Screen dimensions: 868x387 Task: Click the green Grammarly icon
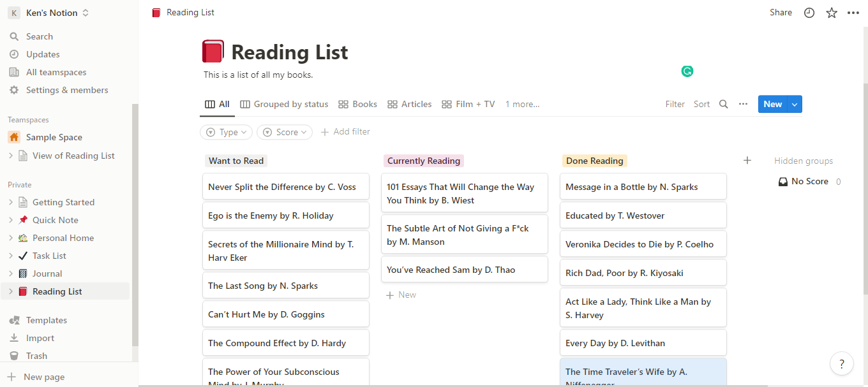pos(687,71)
